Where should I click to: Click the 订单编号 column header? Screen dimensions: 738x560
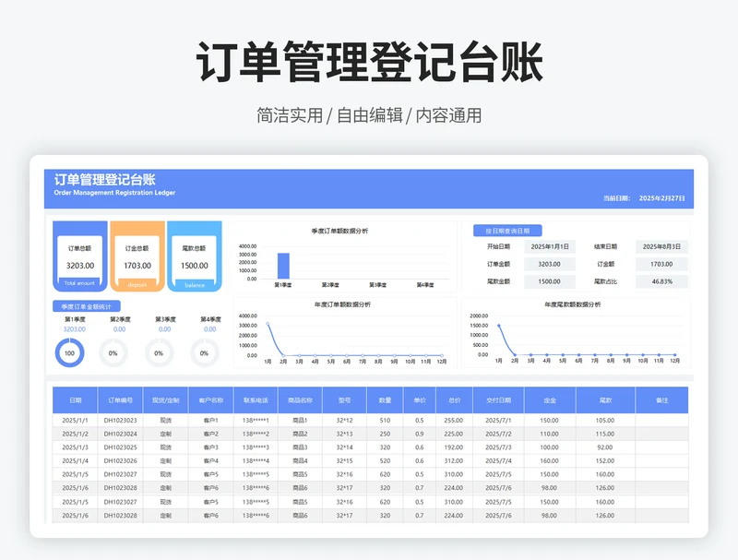point(120,400)
